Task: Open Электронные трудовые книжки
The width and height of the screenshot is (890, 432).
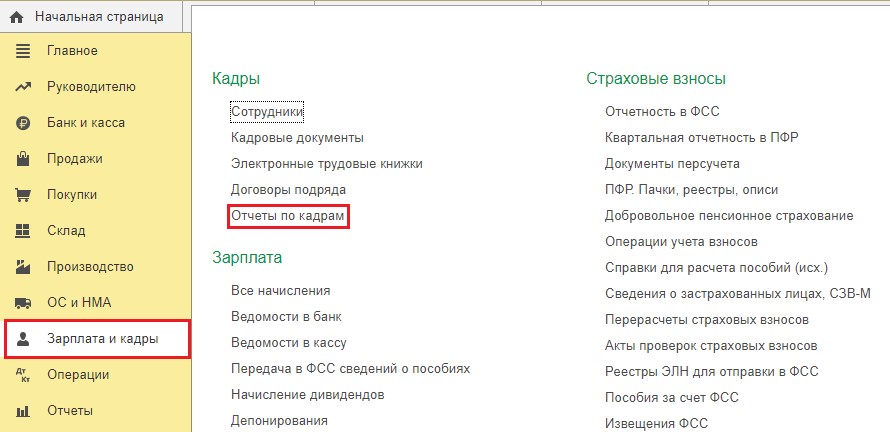Action: coord(326,164)
